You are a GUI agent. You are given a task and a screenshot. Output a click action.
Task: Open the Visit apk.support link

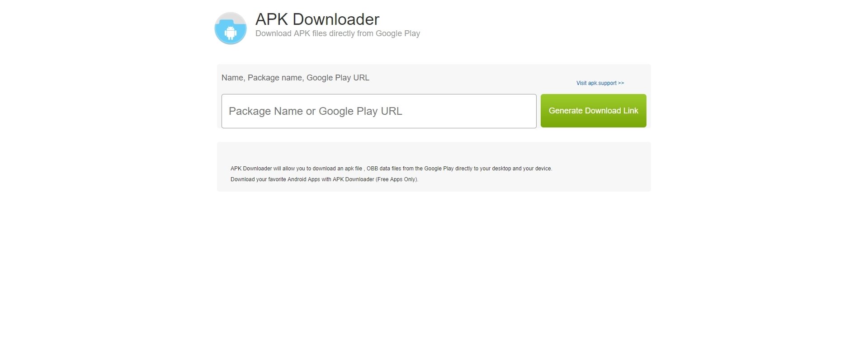point(600,83)
